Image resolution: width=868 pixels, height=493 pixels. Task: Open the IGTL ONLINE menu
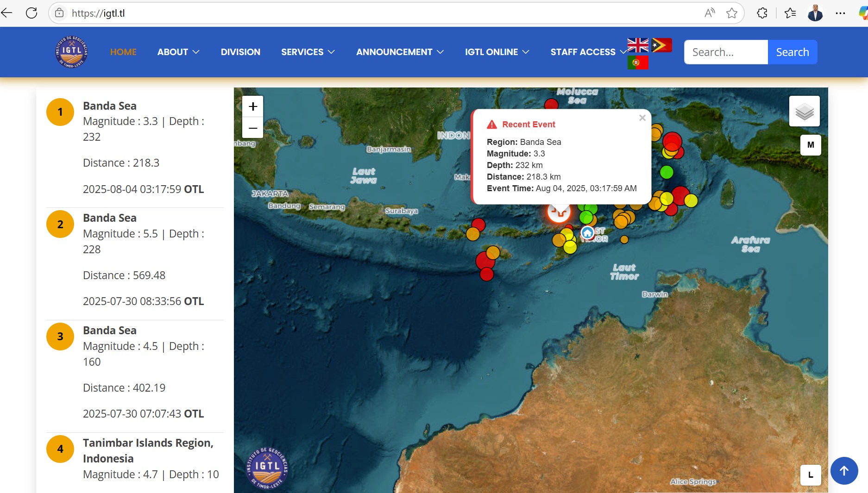click(x=497, y=52)
